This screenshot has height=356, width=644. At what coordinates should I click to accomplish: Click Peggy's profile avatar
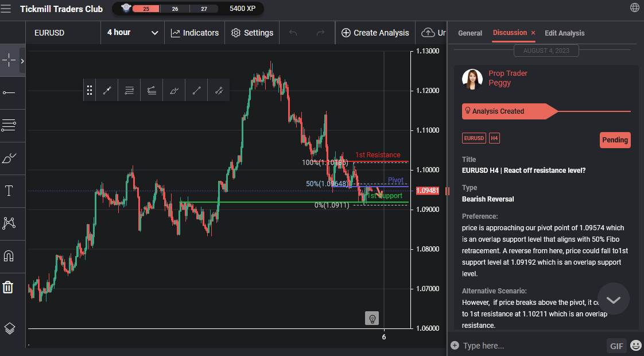click(472, 79)
